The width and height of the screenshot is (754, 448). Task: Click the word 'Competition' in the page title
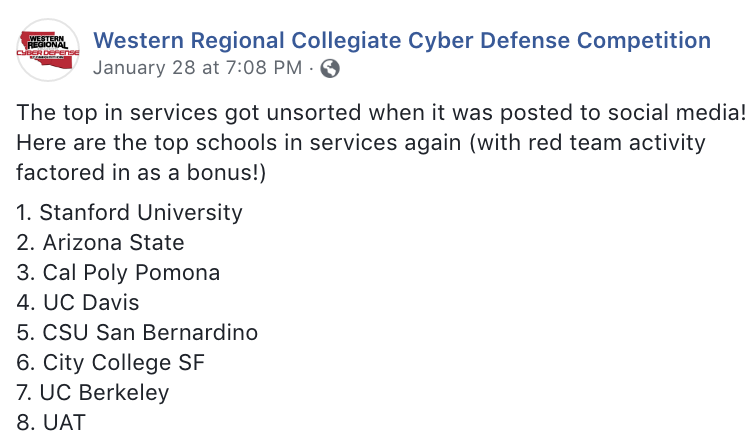(x=644, y=41)
